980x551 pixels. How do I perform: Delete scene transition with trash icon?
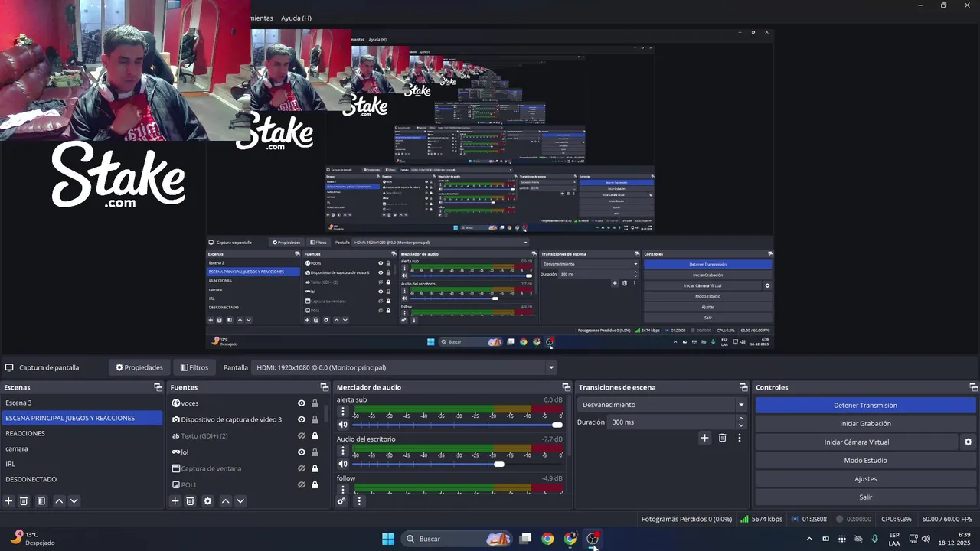tap(722, 438)
